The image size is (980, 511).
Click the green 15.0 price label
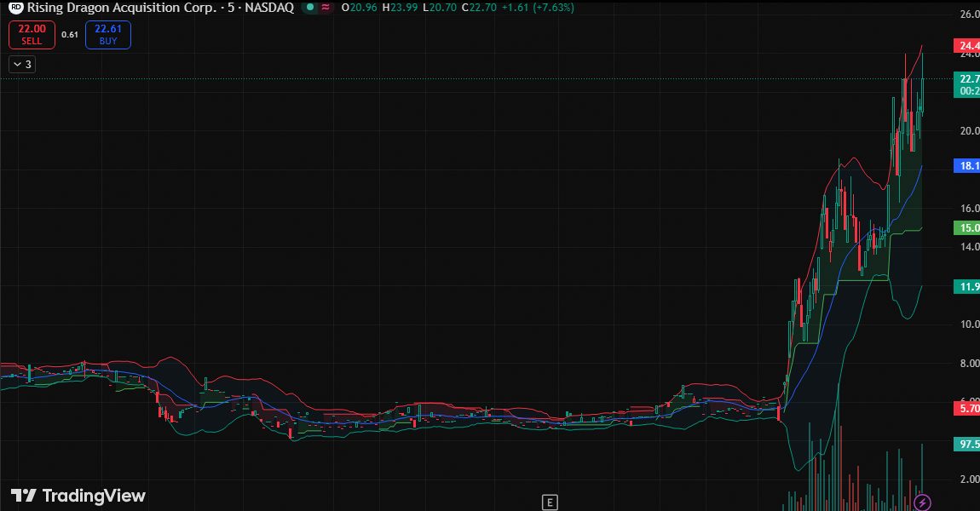pyautogui.click(x=967, y=228)
